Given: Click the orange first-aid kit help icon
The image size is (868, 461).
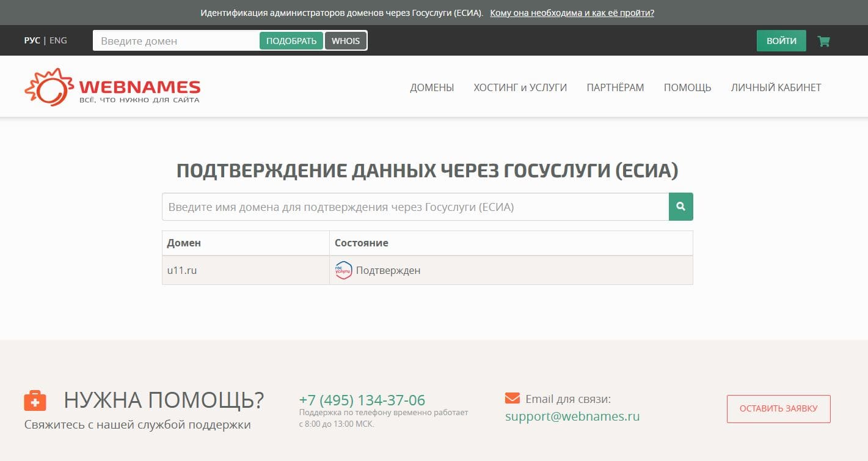Looking at the screenshot, I should click(x=35, y=400).
